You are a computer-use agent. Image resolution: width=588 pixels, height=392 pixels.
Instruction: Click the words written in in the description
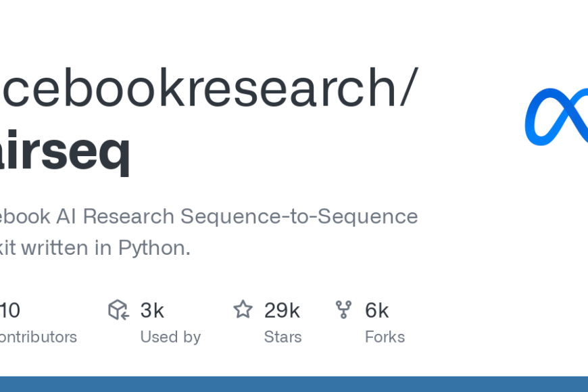click(x=66, y=248)
